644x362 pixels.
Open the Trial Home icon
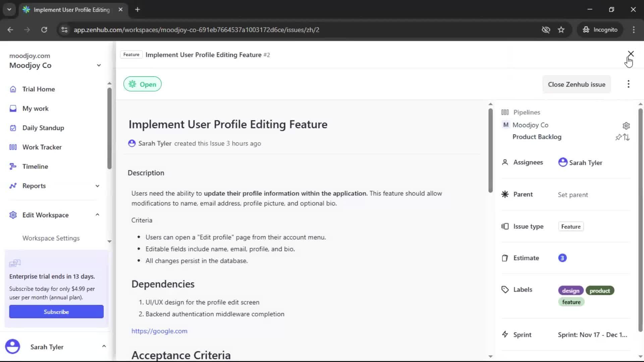point(13,89)
